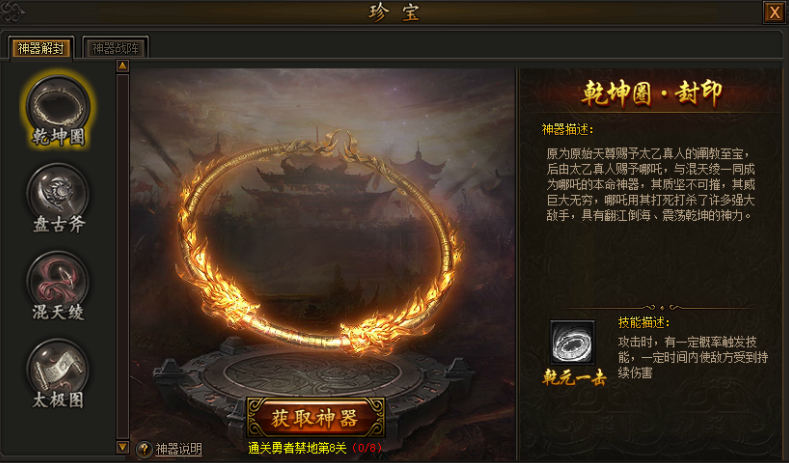This screenshot has width=789, height=463.
Task: Open the 神器说明 link
Action: (179, 449)
